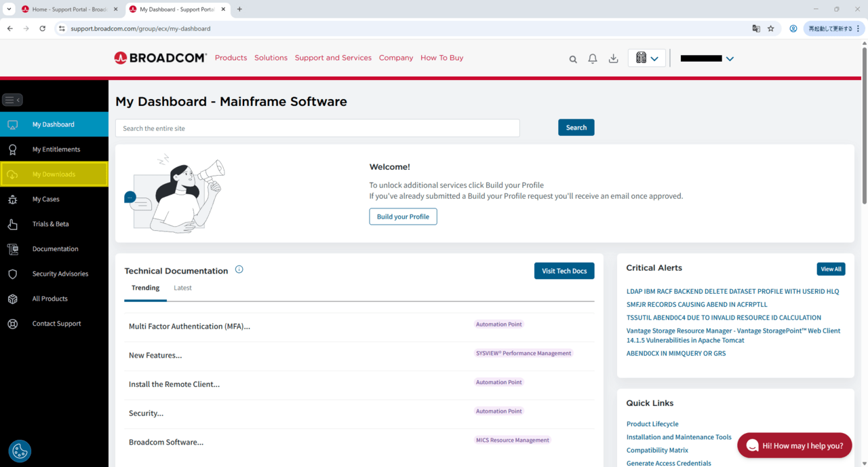Open Installation and Maintenance Tools link
This screenshot has height=467, width=868.
pos(679,437)
